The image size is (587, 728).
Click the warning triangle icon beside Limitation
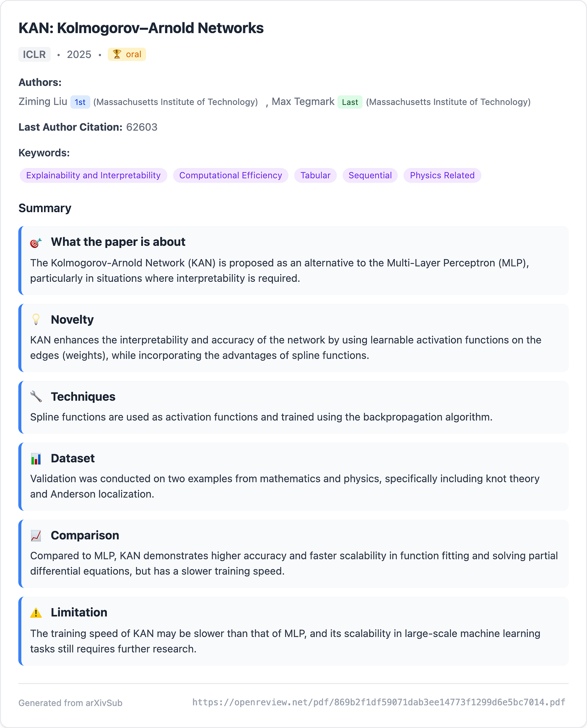tap(36, 613)
